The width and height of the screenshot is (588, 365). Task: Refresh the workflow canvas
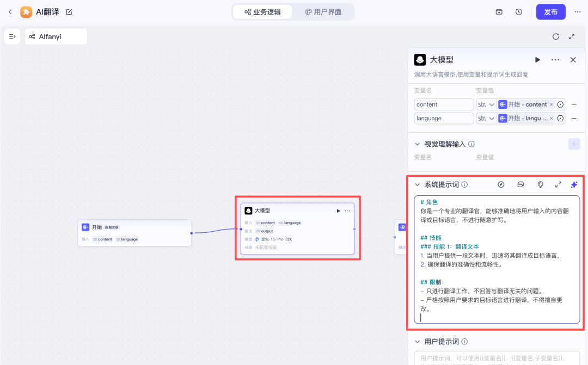[x=555, y=37]
